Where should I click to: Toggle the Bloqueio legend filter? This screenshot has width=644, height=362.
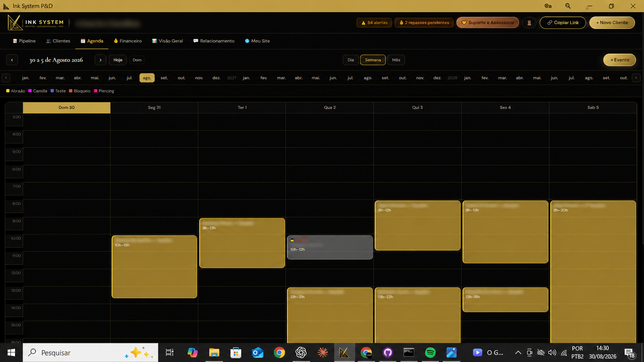tap(80, 91)
